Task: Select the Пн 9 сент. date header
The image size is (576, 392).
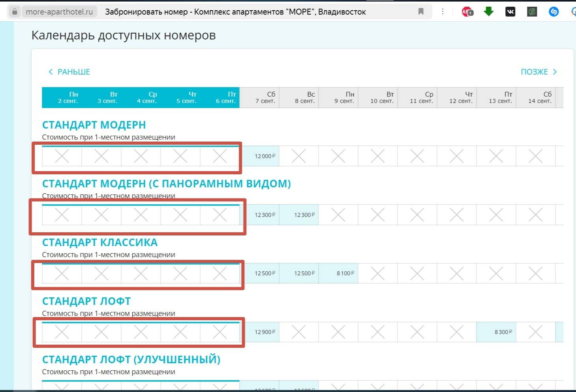Action: (338, 97)
